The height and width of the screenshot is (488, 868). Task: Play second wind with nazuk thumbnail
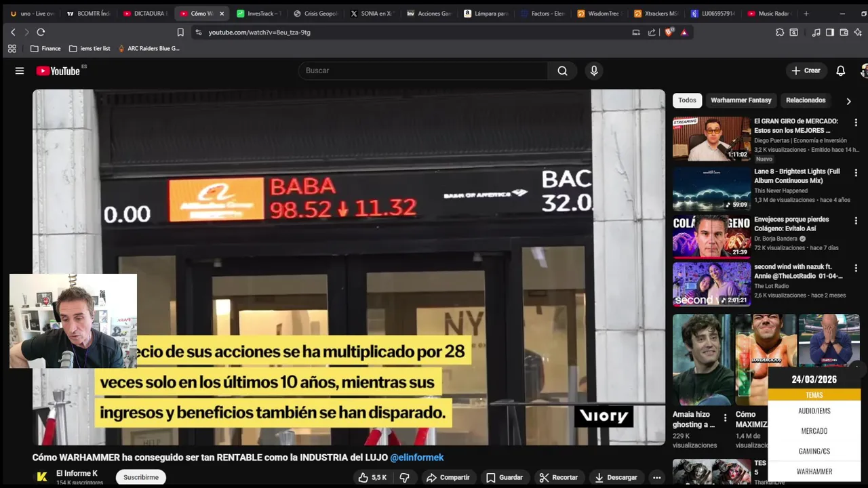click(x=711, y=284)
